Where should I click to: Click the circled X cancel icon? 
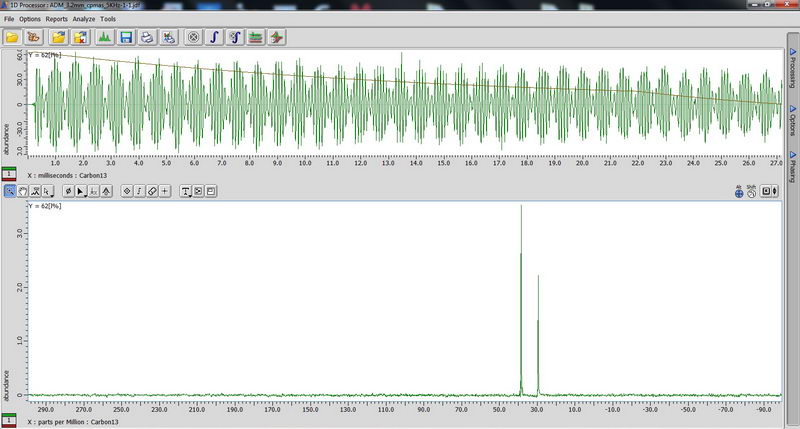click(193, 37)
